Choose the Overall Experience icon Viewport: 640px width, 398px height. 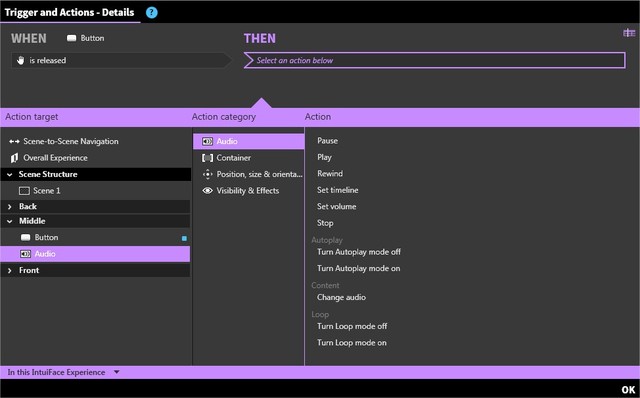click(x=14, y=158)
